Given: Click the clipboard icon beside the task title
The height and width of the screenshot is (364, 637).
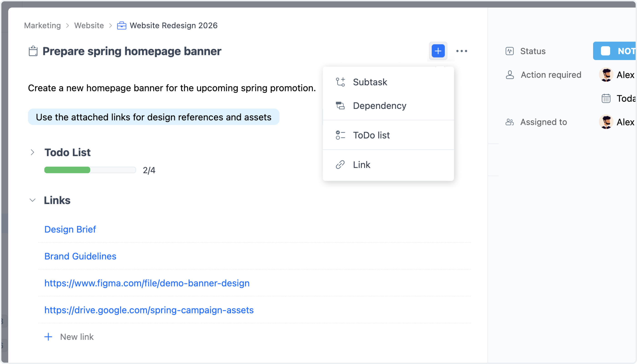Looking at the screenshot, I should 33,51.
